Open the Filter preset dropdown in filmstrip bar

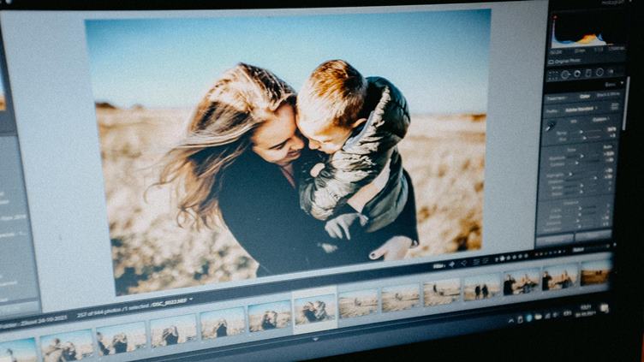coord(578,250)
